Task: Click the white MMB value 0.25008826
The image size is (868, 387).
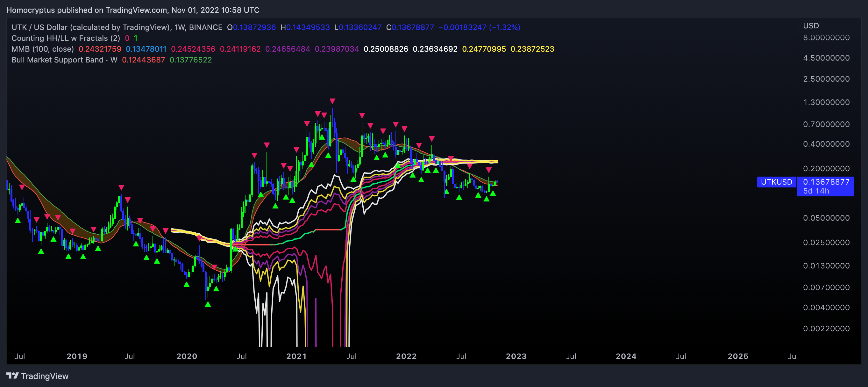Action: (386, 49)
